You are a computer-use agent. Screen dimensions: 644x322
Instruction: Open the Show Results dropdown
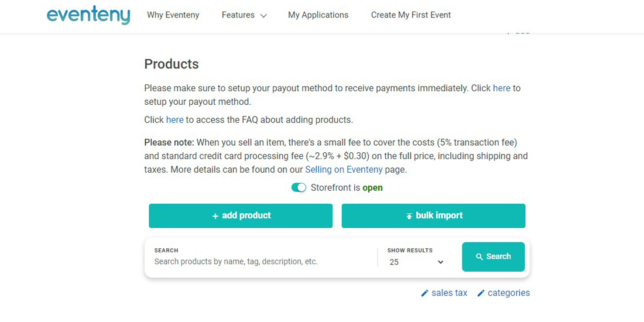pyautogui.click(x=416, y=262)
